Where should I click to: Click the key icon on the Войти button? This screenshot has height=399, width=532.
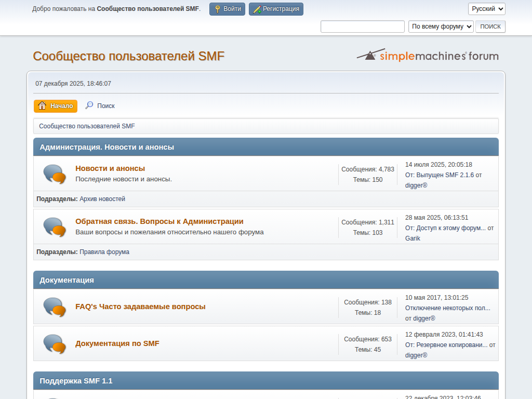[218, 9]
